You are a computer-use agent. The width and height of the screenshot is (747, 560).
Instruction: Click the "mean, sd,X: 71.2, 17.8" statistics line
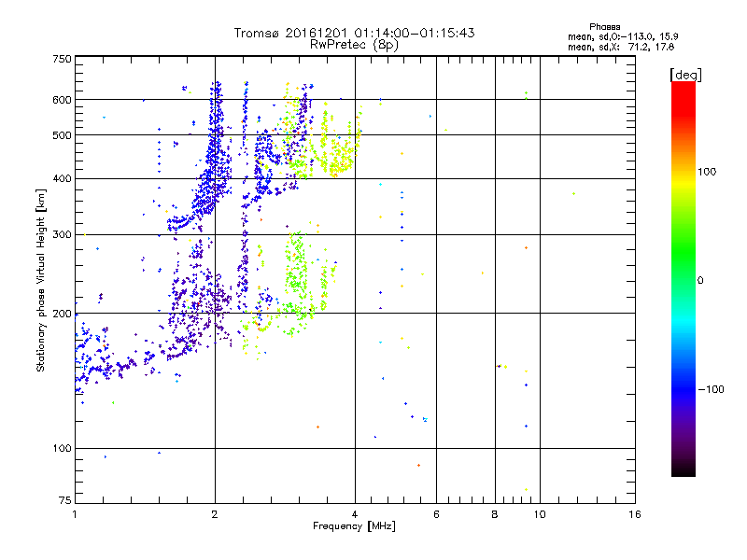pyautogui.click(x=621, y=48)
